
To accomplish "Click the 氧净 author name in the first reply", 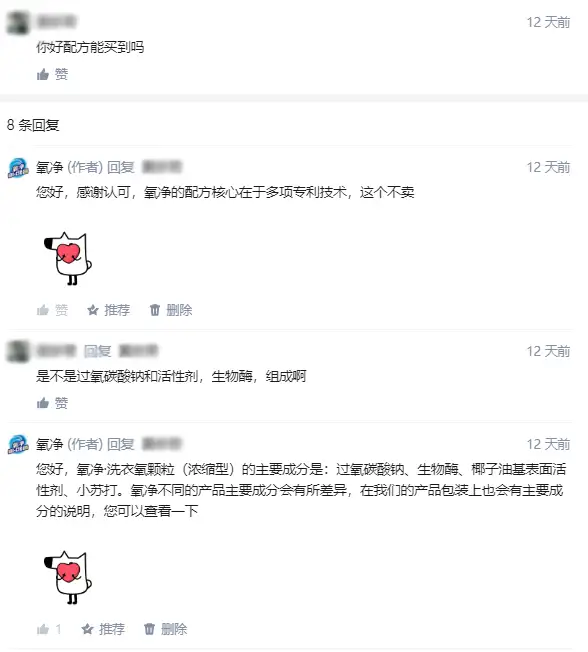I will [x=49, y=167].
